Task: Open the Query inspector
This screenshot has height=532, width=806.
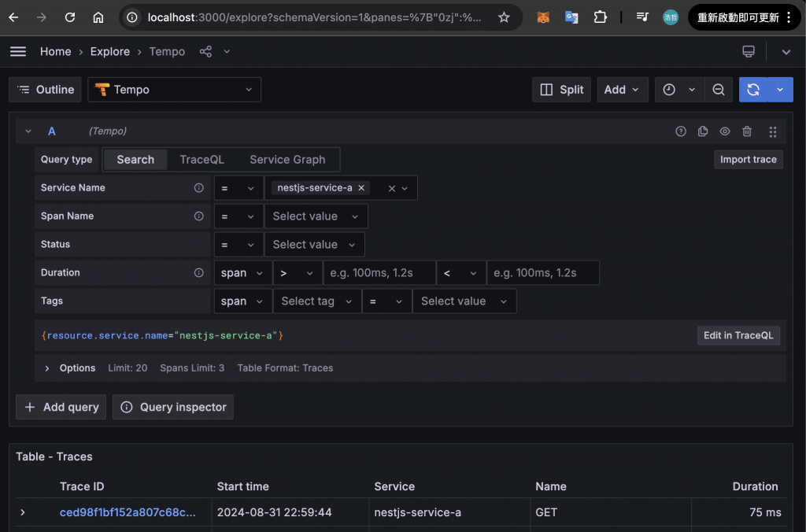Action: pyautogui.click(x=172, y=407)
